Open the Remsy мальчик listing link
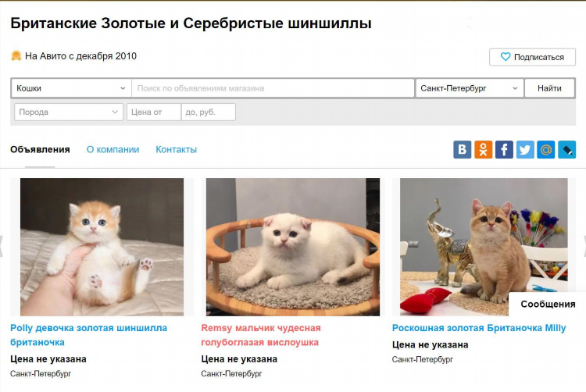 coord(261,335)
